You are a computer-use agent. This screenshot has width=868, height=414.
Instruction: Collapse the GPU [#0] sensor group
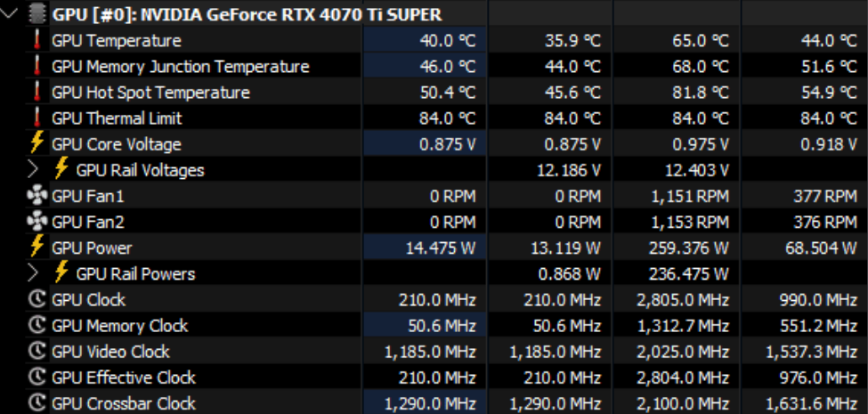[10, 14]
